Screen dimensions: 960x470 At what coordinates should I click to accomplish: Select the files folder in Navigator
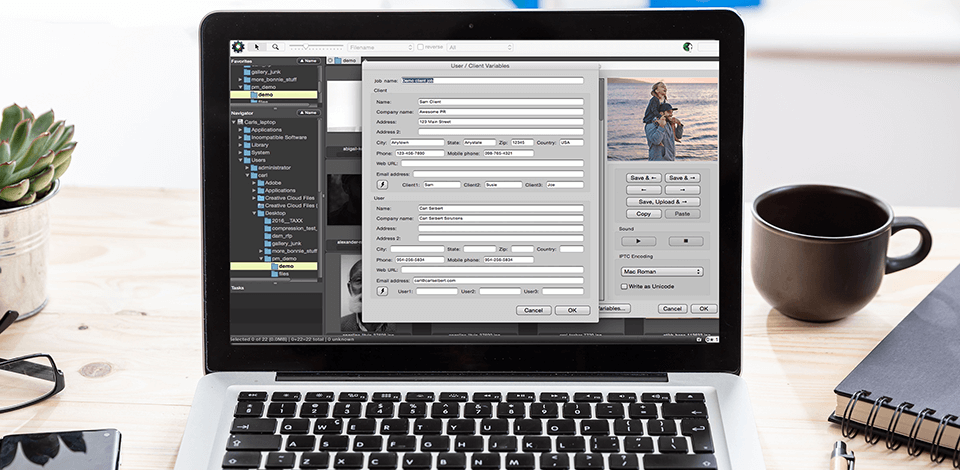(x=280, y=274)
